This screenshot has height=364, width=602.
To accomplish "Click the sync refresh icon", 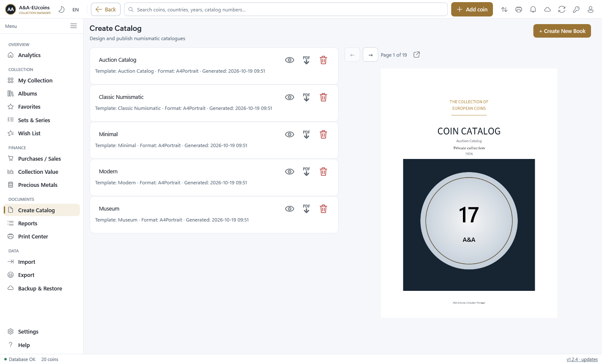I will [562, 9].
